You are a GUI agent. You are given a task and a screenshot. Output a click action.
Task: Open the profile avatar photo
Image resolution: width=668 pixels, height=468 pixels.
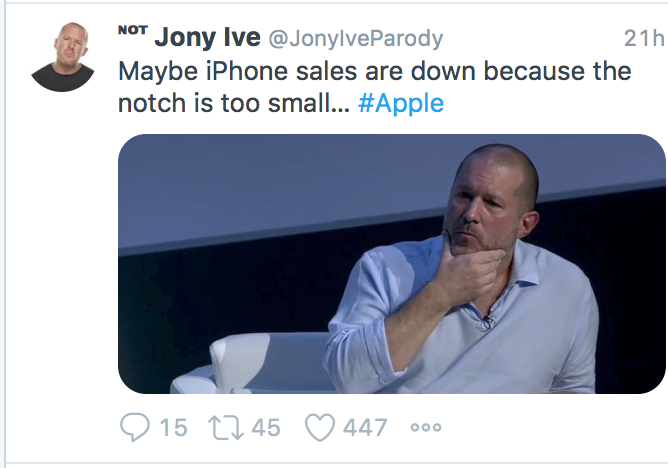pos(62,56)
